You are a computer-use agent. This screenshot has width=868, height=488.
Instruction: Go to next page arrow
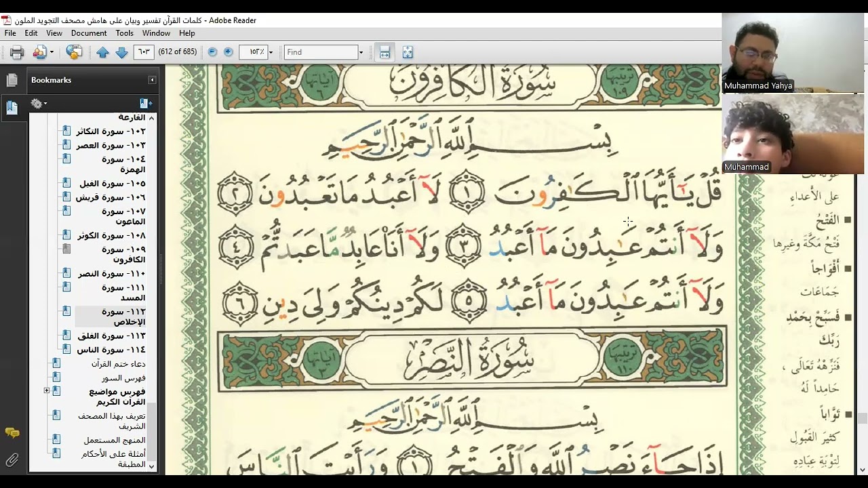(122, 52)
